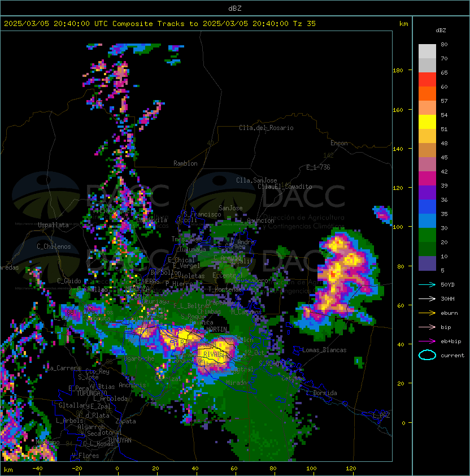Image resolution: width=470 pixels, height=476 pixels.
Task: Click the 'Anchoris' map label
Action: (x=132, y=385)
